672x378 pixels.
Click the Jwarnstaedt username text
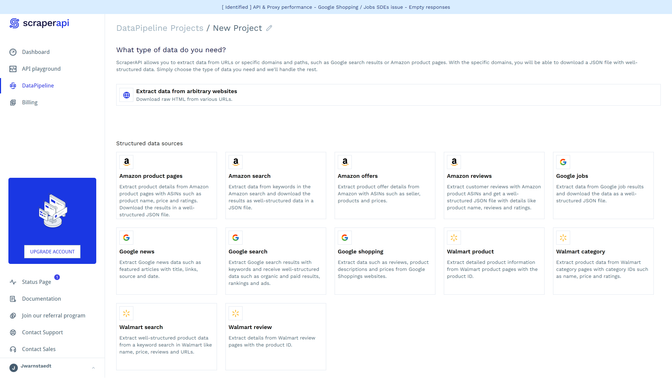click(36, 366)
